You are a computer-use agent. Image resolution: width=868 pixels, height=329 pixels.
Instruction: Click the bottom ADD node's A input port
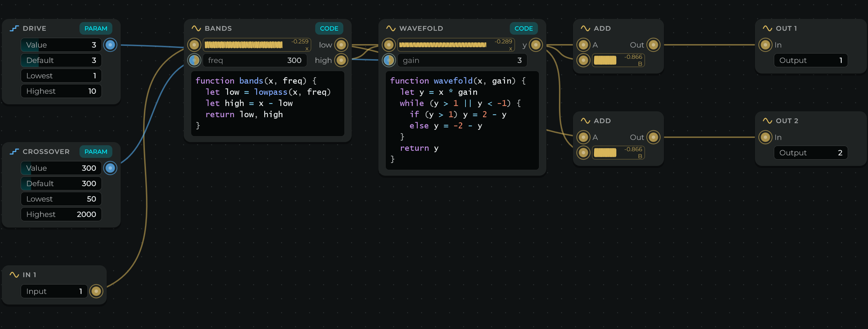(x=583, y=137)
